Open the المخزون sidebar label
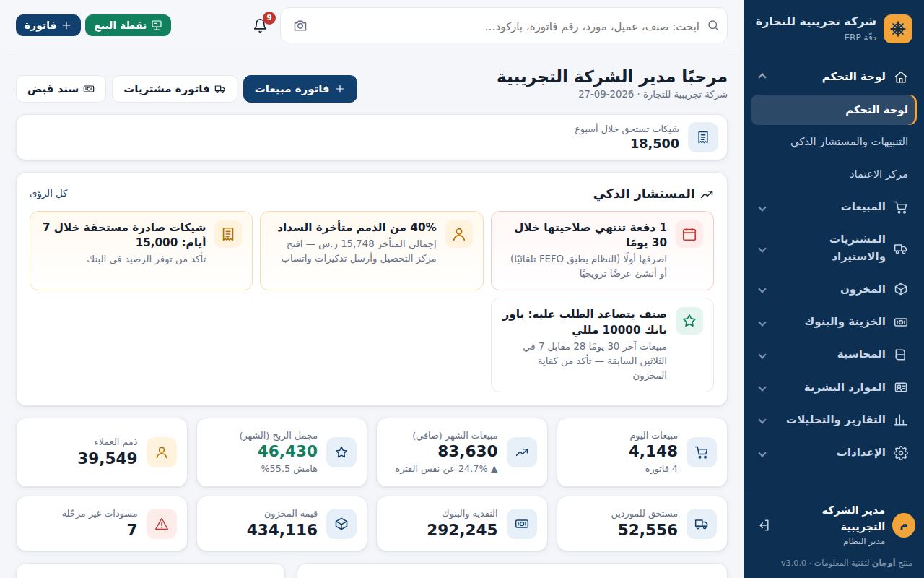This screenshot has height=578, width=924. click(863, 289)
